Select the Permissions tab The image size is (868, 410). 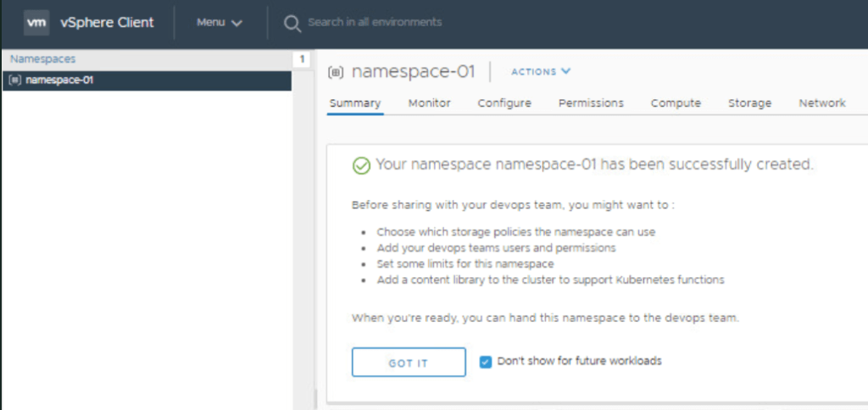pyautogui.click(x=591, y=103)
